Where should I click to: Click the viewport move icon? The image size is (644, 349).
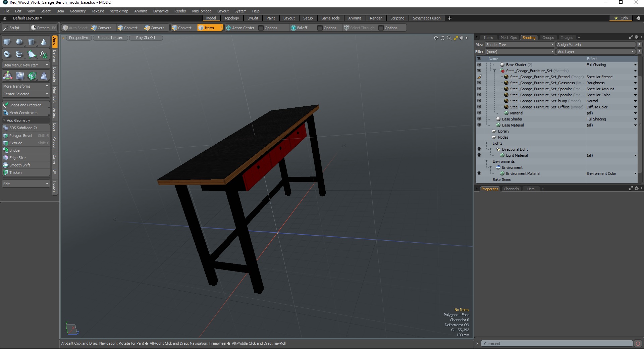click(436, 38)
